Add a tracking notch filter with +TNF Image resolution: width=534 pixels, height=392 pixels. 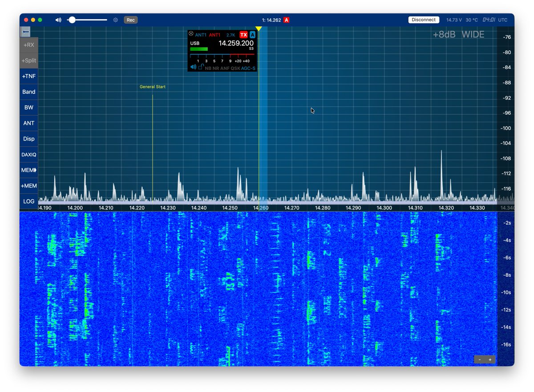(x=28, y=76)
